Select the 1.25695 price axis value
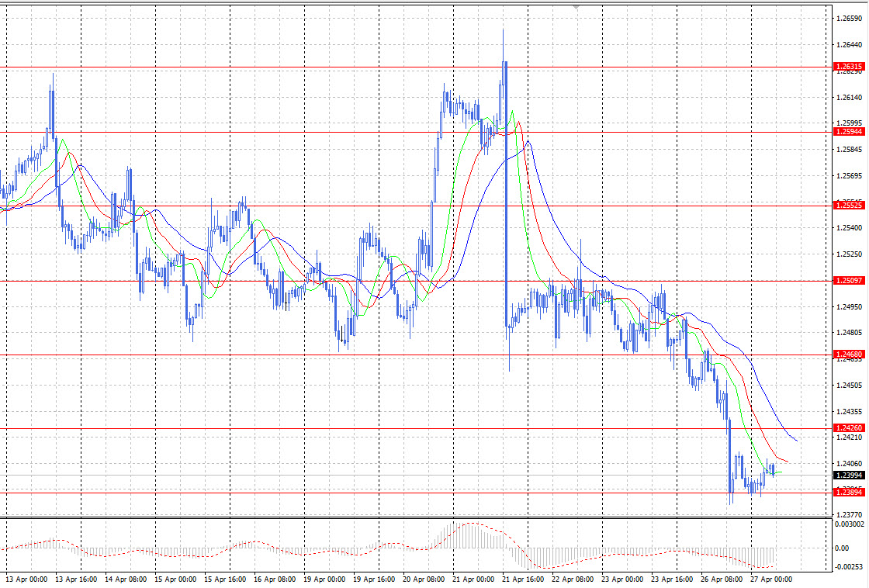 click(x=849, y=176)
